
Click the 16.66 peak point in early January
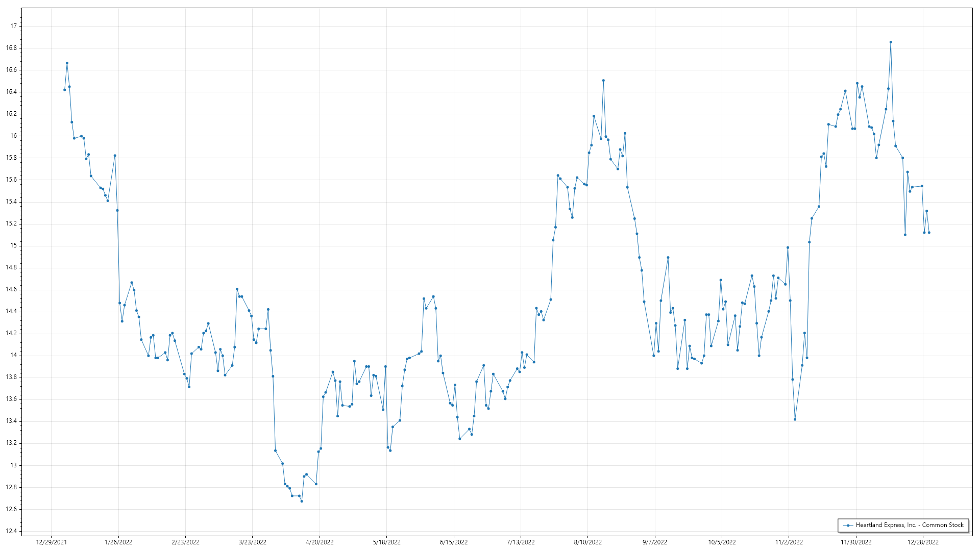tap(67, 63)
